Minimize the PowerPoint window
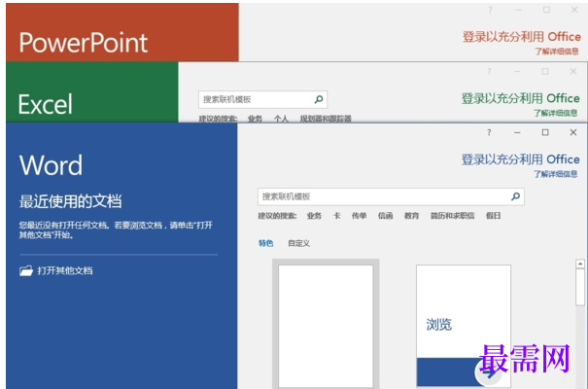This screenshot has width=588, height=389. tap(518, 10)
